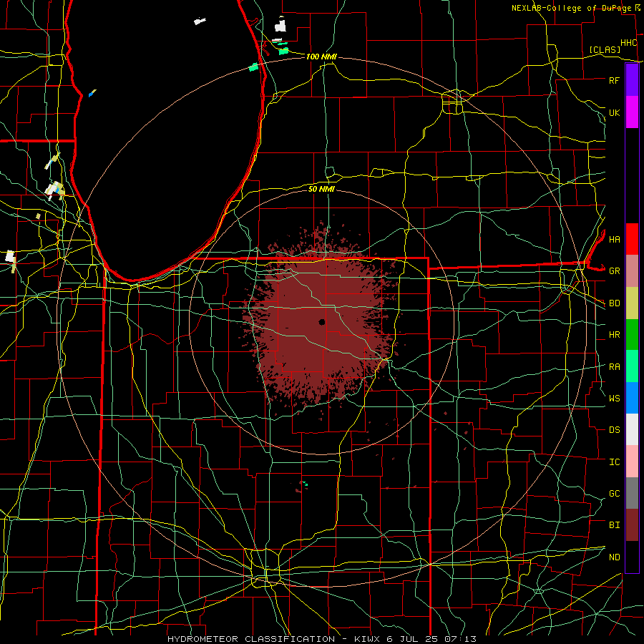
Task: Click the 100 NMI range ring label
Action: 321,57
